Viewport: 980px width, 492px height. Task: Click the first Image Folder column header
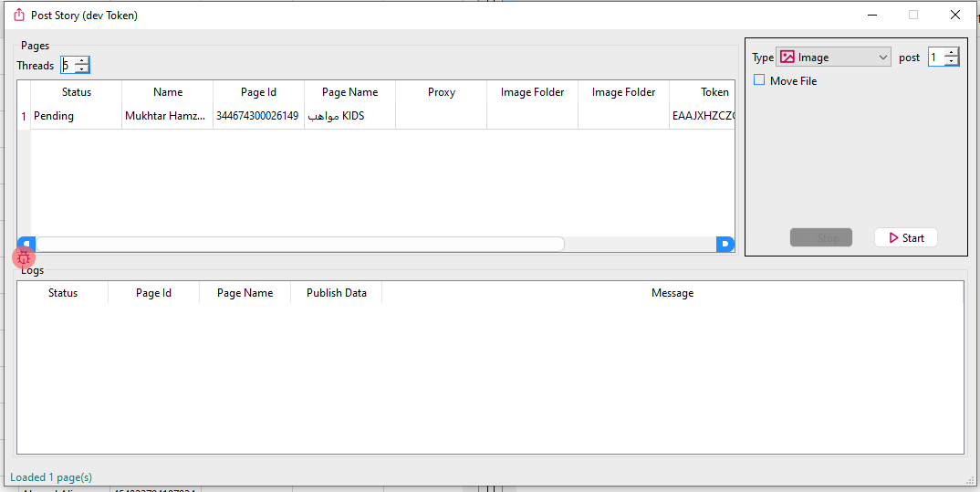pyautogui.click(x=533, y=92)
